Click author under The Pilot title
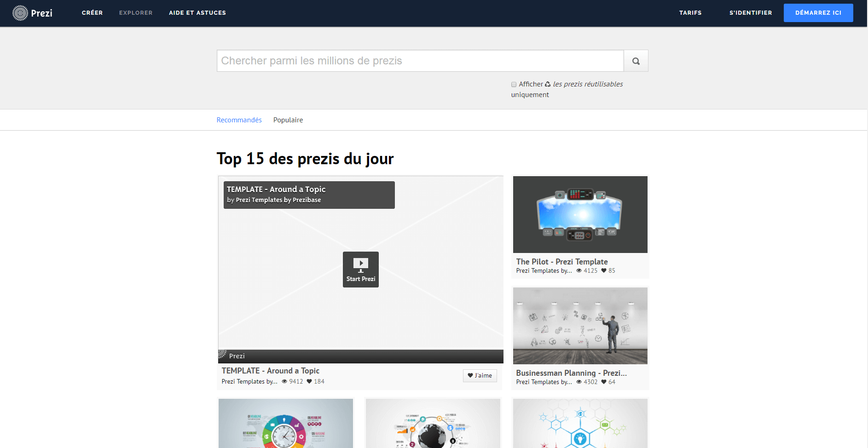Viewport: 868px width, 448px height. [x=544, y=271]
